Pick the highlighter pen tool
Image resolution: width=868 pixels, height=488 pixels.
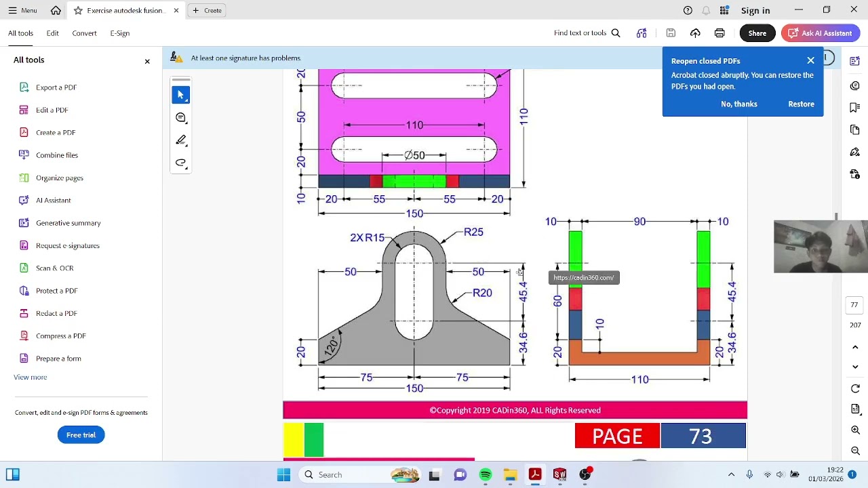pos(180,140)
